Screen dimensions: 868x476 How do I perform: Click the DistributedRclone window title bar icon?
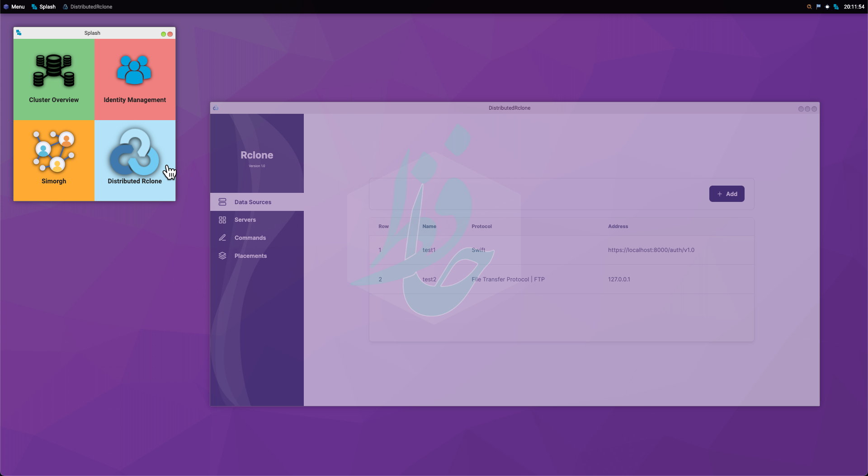point(216,108)
